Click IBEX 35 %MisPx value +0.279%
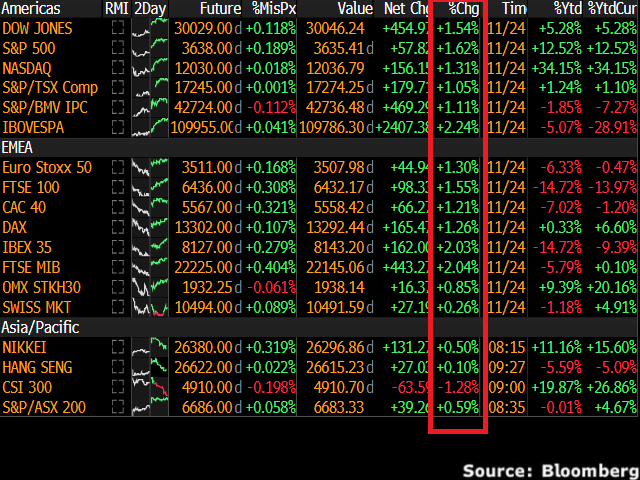Image resolution: width=640 pixels, height=480 pixels. [271, 247]
